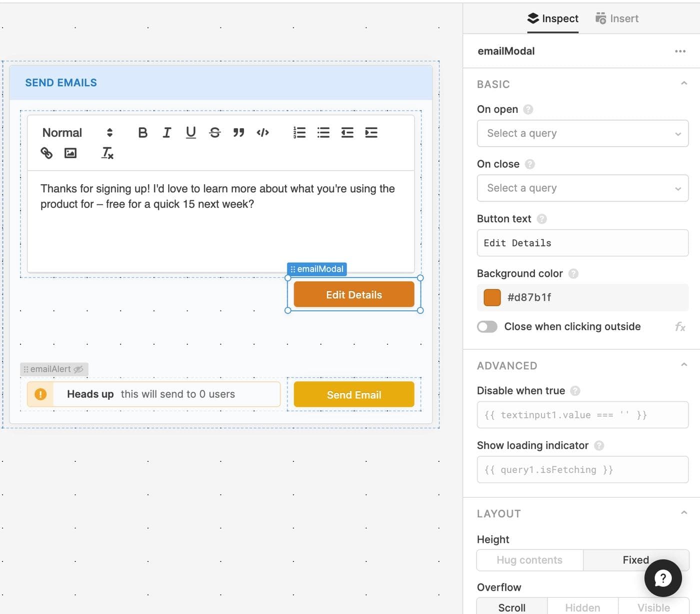Insert a blockquote using quote icon

pos(238,133)
